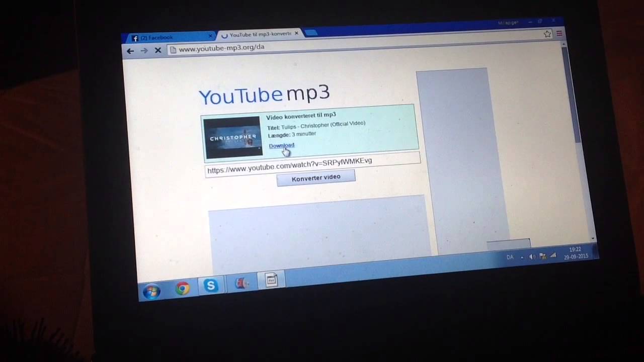Open the volume control in system tray

click(x=532, y=256)
